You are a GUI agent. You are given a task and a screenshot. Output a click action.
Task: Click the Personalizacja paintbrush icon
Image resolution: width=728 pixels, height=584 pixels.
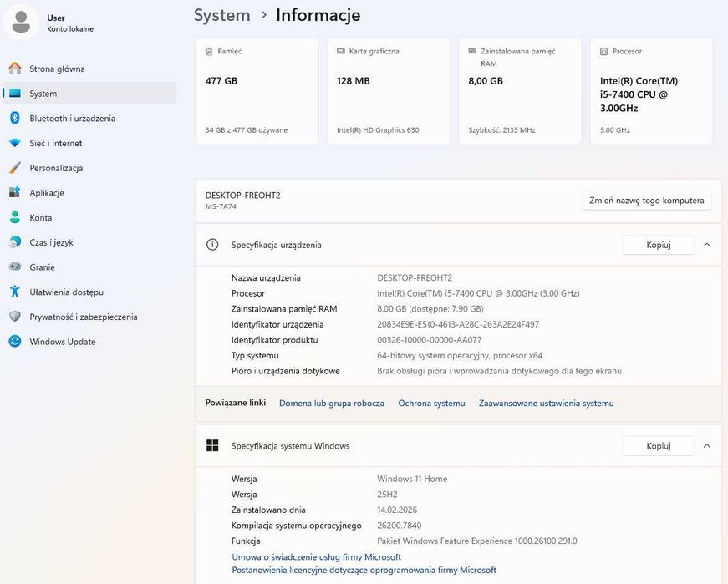pyautogui.click(x=14, y=168)
